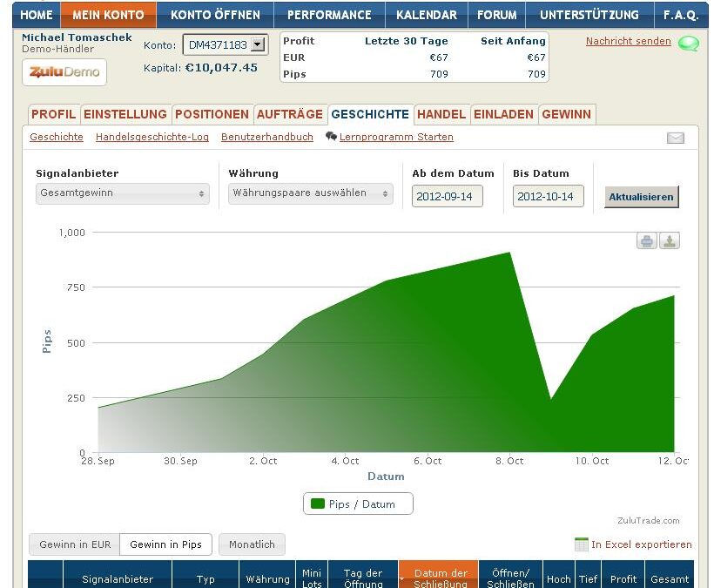The width and height of the screenshot is (714, 588).
Task: Expand the Signalanbieter Gesamtgewinn dropdown
Action: [122, 193]
